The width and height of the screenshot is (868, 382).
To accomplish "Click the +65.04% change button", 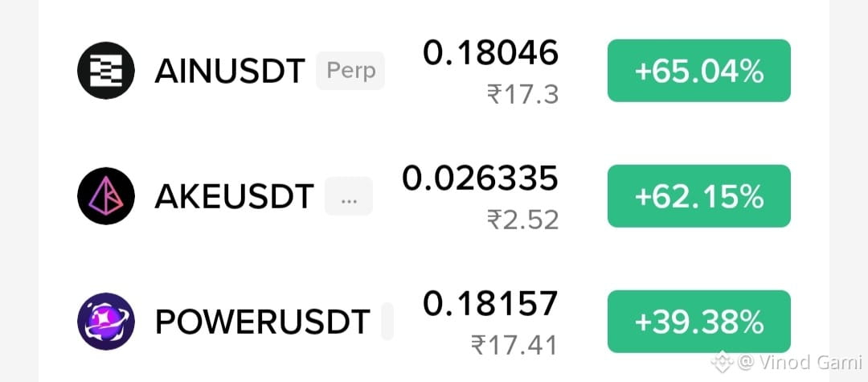I will [698, 70].
